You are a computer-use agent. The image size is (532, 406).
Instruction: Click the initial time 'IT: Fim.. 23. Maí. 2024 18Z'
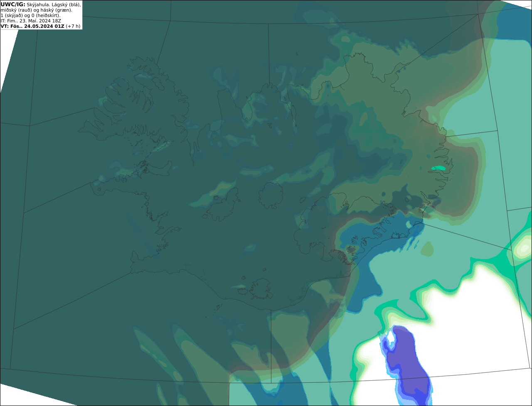(x=31, y=21)
